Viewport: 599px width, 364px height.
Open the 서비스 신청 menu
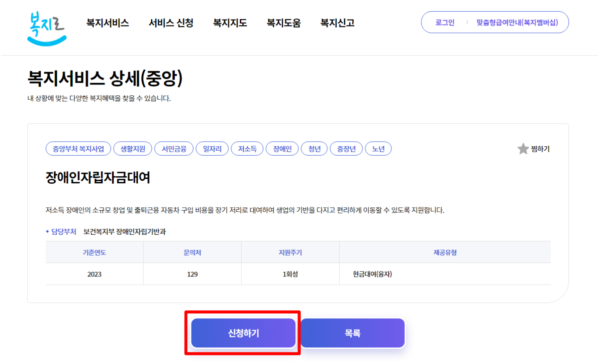(x=170, y=23)
